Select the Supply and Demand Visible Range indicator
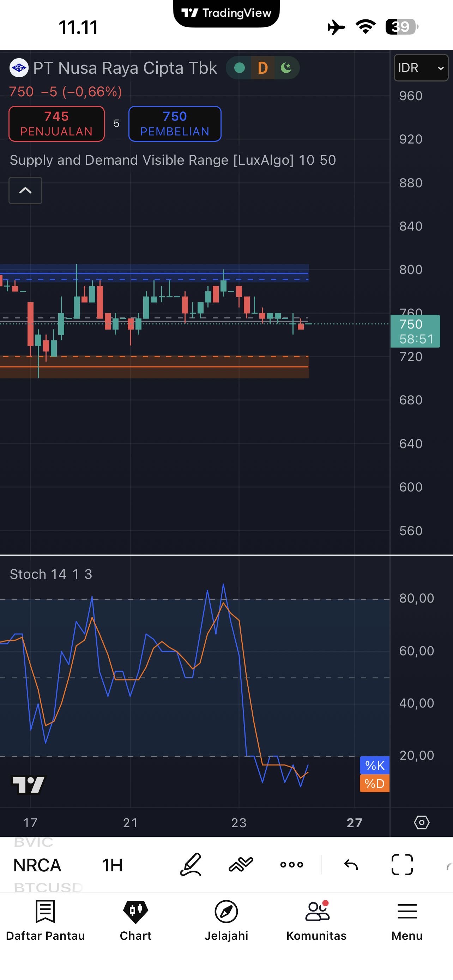The width and height of the screenshot is (453, 980). coord(173,160)
